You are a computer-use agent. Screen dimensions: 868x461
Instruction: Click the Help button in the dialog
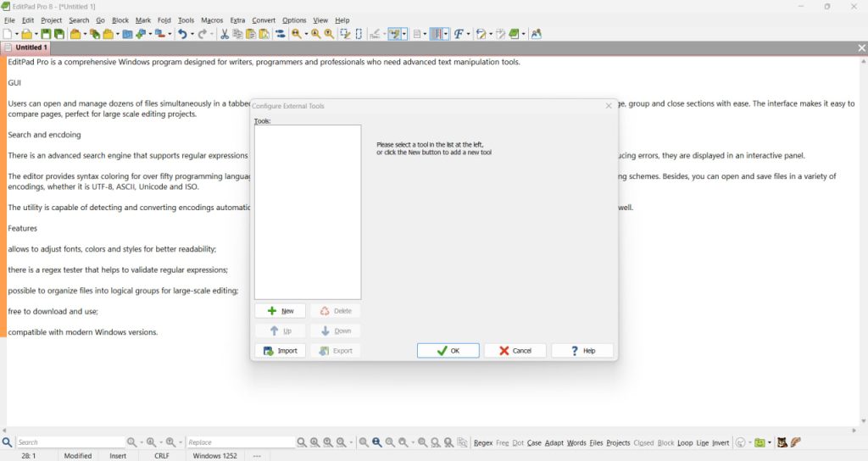click(x=582, y=351)
